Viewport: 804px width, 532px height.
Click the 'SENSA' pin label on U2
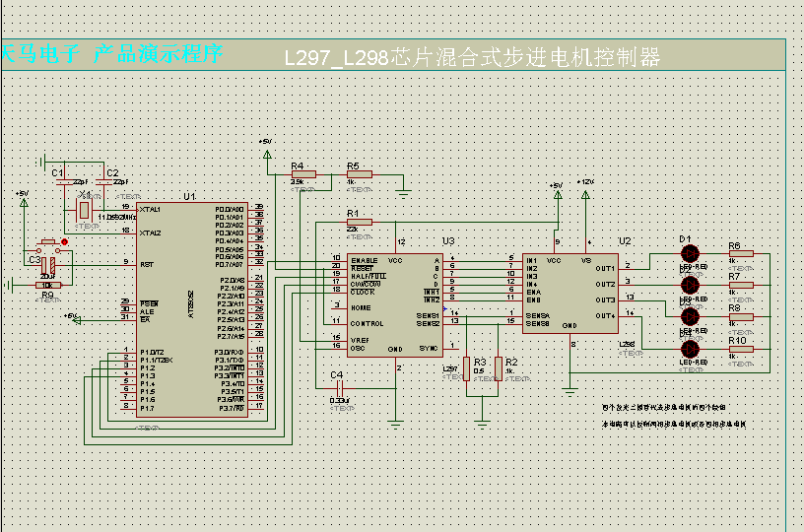[x=538, y=316]
